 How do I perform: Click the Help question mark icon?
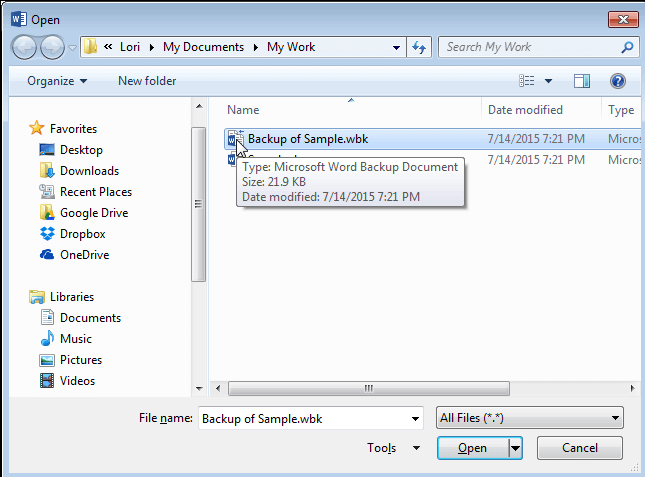(x=617, y=81)
